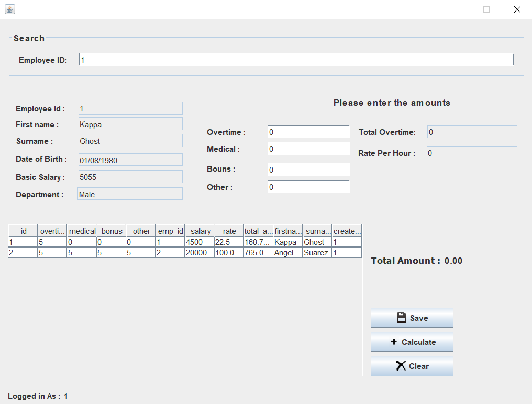The image size is (532, 404).
Task: Click the salary column header
Action: [200, 231]
